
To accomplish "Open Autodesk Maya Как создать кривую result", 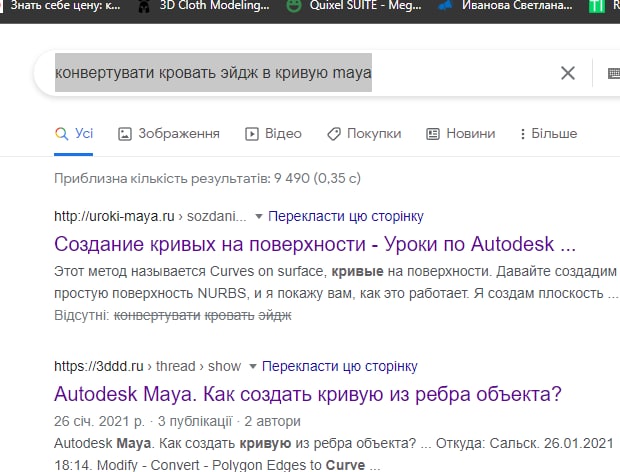I will coord(308,394).
